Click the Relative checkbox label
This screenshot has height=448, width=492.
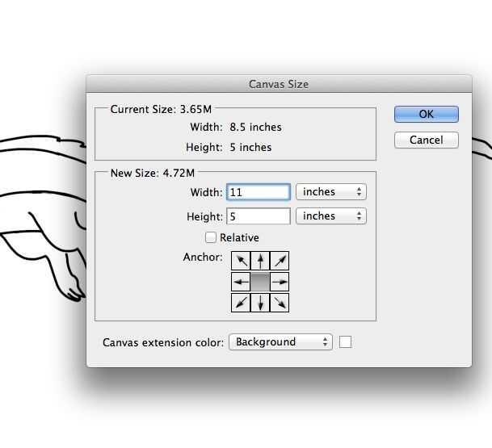pyautogui.click(x=239, y=237)
